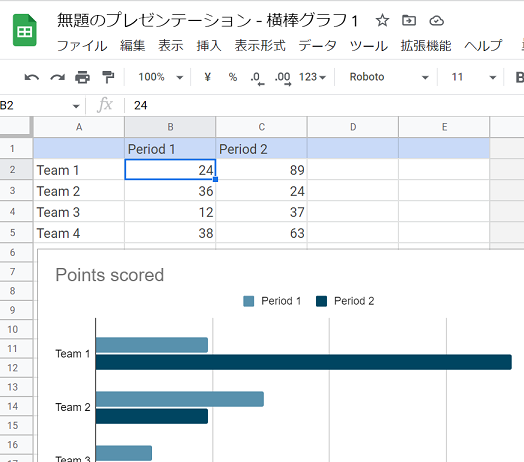524x462 pixels.
Task: Open the font size 11 dropdown
Action: [x=473, y=77]
